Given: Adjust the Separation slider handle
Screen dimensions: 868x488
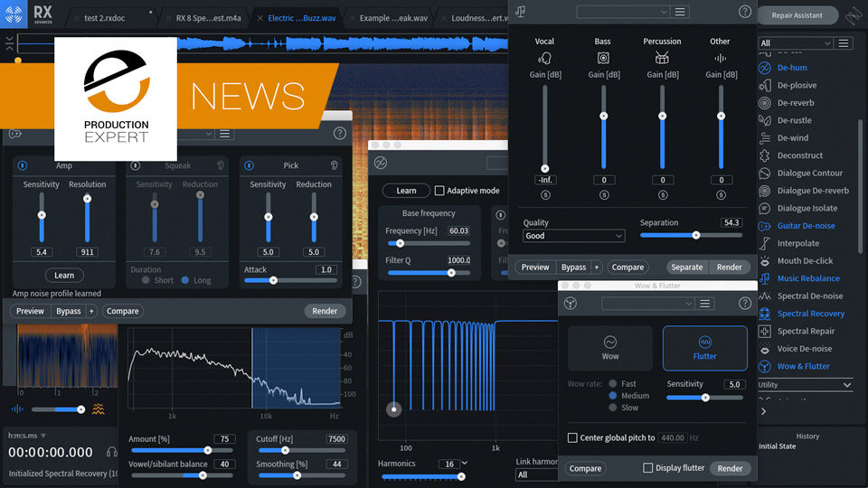Looking at the screenshot, I should 696,235.
